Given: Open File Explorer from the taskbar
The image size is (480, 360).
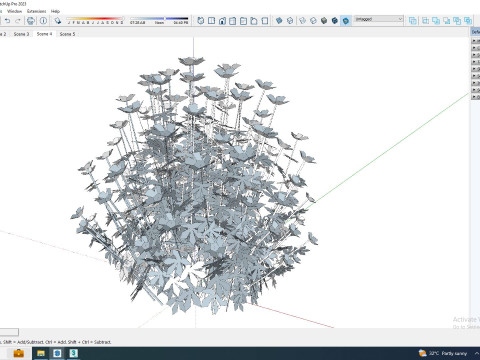Looking at the screenshot, I should [41, 353].
